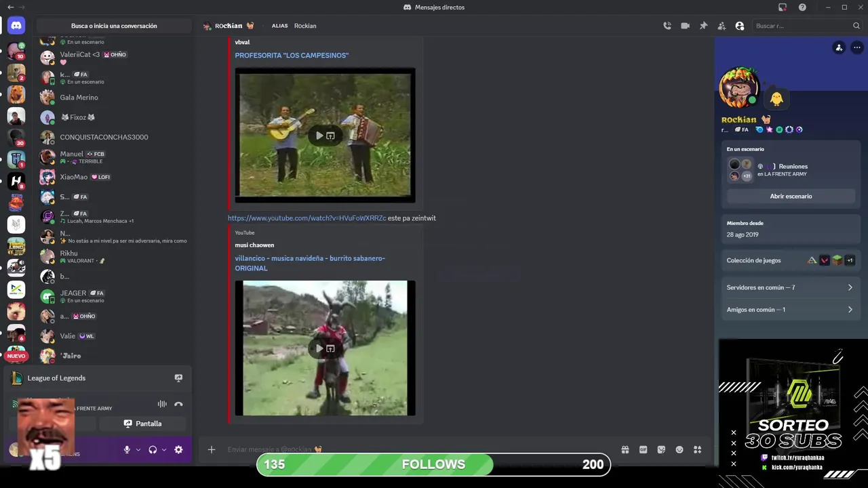Screen dimensions: 868x488
Task: Click Rockian name in the header
Action: pos(229,26)
